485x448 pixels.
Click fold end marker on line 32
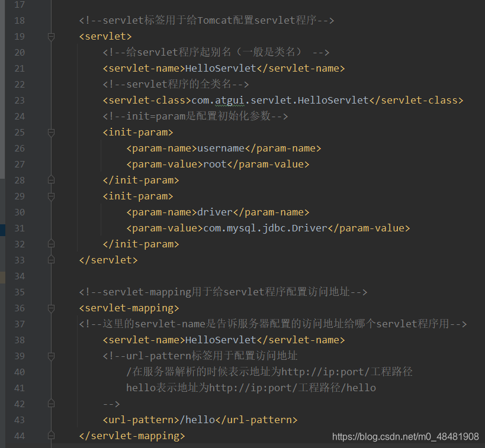pos(52,244)
